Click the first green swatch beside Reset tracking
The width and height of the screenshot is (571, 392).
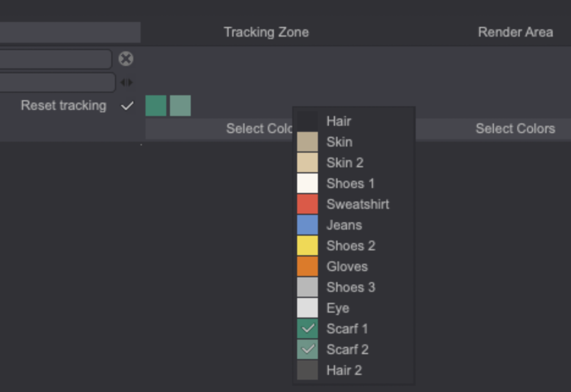(155, 105)
